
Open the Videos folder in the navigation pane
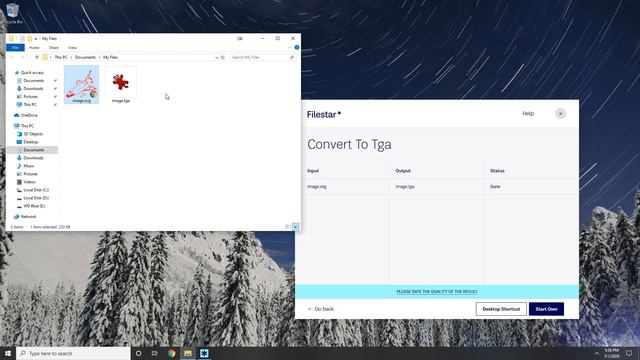pos(29,182)
